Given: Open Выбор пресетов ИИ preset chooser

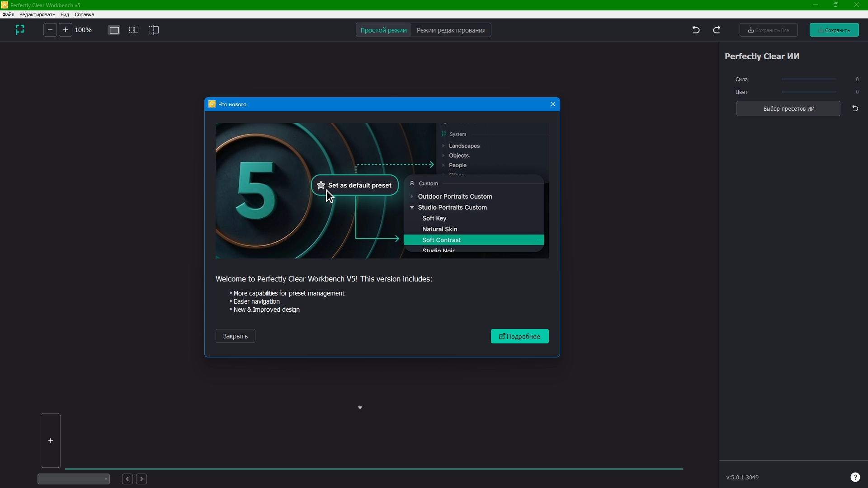Looking at the screenshot, I should point(788,108).
